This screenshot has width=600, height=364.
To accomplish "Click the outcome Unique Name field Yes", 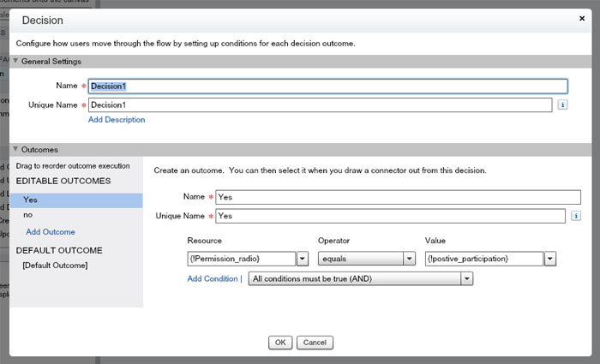I will pos(390,216).
